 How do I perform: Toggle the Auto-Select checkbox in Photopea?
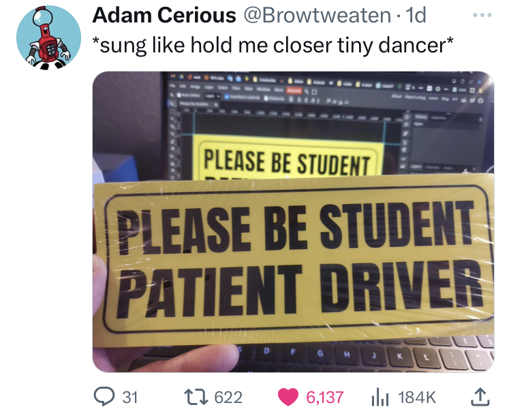[179, 95]
